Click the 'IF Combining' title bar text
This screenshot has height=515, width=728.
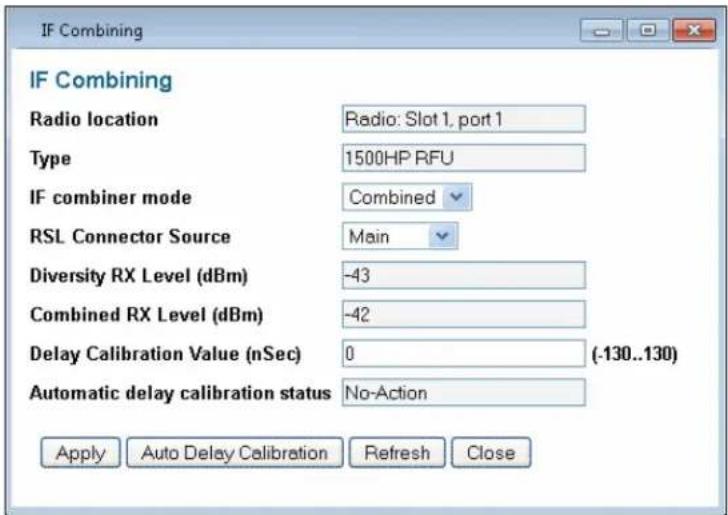[x=92, y=31]
